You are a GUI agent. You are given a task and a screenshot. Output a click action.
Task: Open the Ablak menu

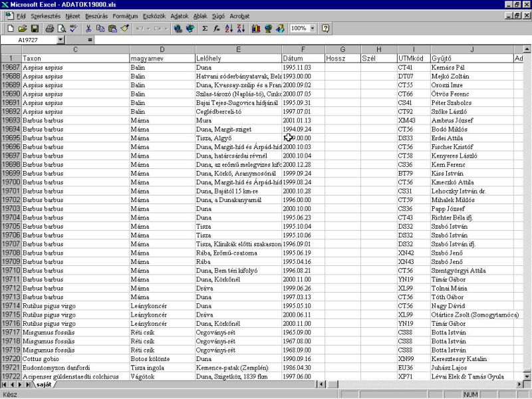coord(200,16)
